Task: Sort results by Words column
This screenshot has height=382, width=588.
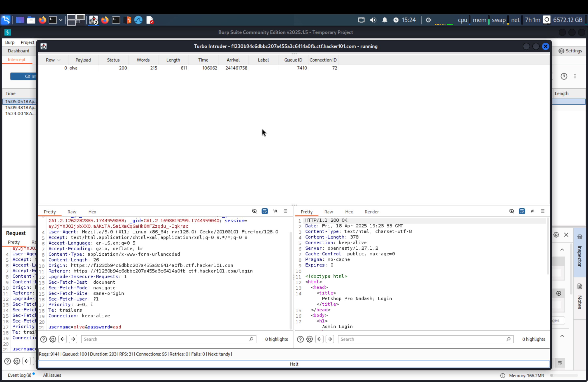Action: pos(143,60)
